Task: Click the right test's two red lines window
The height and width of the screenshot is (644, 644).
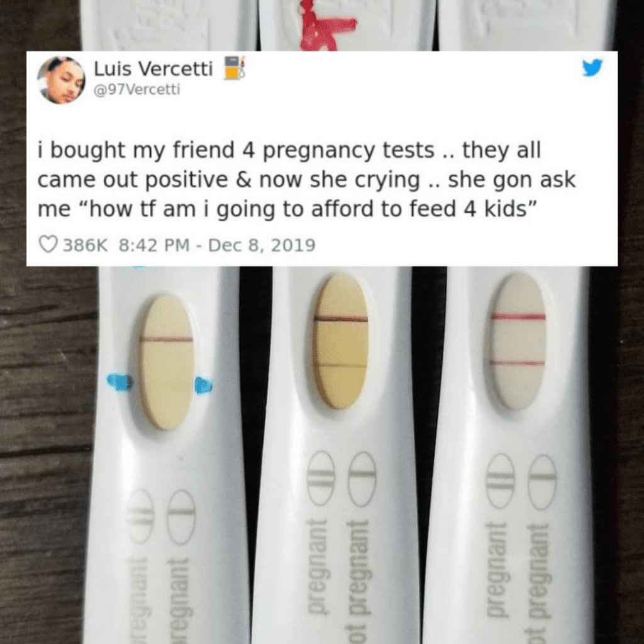Action: (518, 341)
